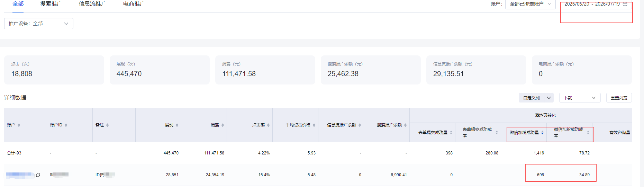Click the 1,416 total follower cell
The width and height of the screenshot is (644, 187).
539,153
